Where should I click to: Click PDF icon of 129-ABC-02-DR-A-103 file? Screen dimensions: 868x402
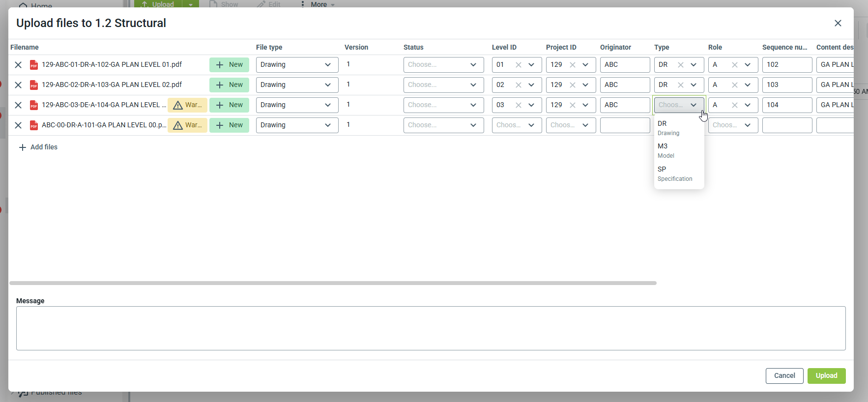[x=34, y=85]
